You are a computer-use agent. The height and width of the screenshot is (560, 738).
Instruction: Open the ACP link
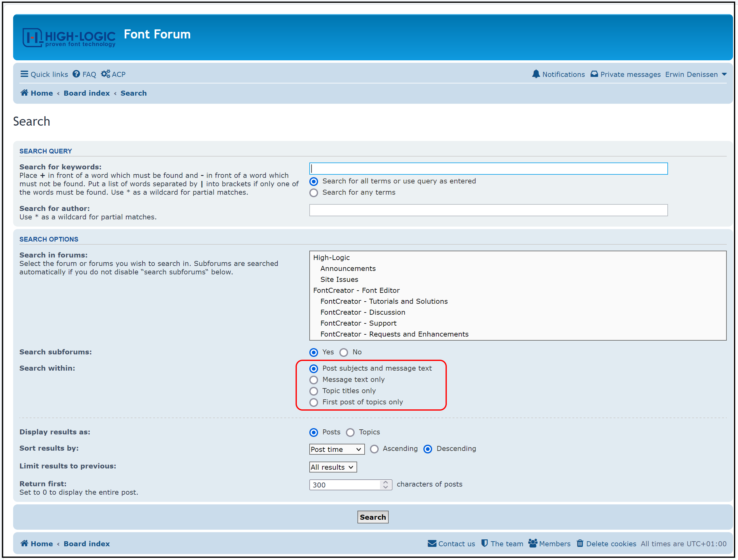click(119, 74)
